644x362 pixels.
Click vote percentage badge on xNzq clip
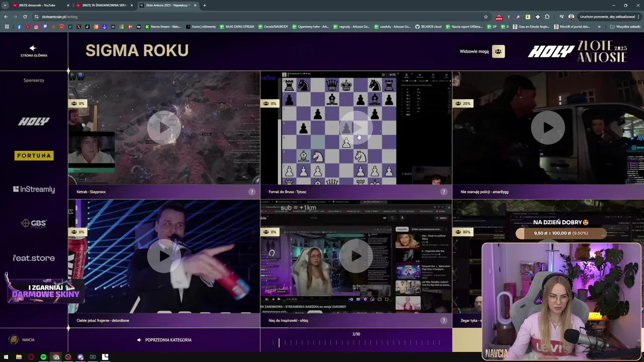click(270, 232)
